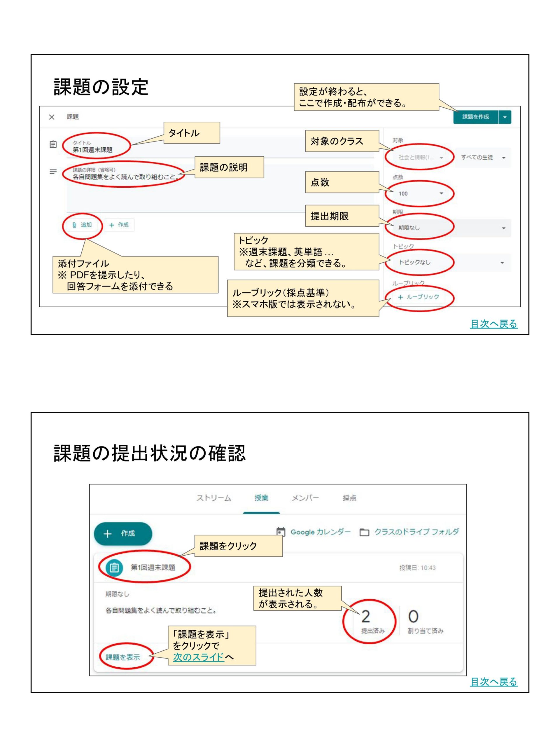The width and height of the screenshot is (560, 747).
Task: Close the assignment editor with X
Action: 52,117
